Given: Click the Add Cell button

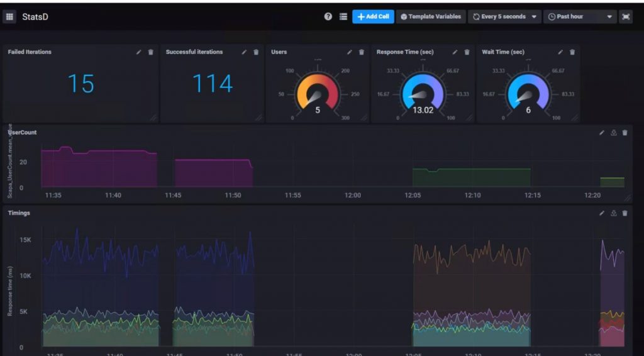Looking at the screenshot, I should pos(373,16).
